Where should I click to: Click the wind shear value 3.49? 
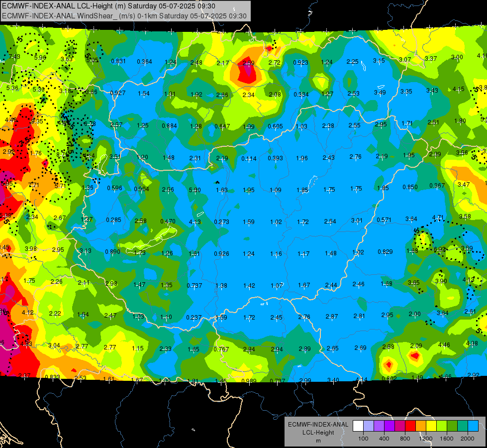pos(380,92)
